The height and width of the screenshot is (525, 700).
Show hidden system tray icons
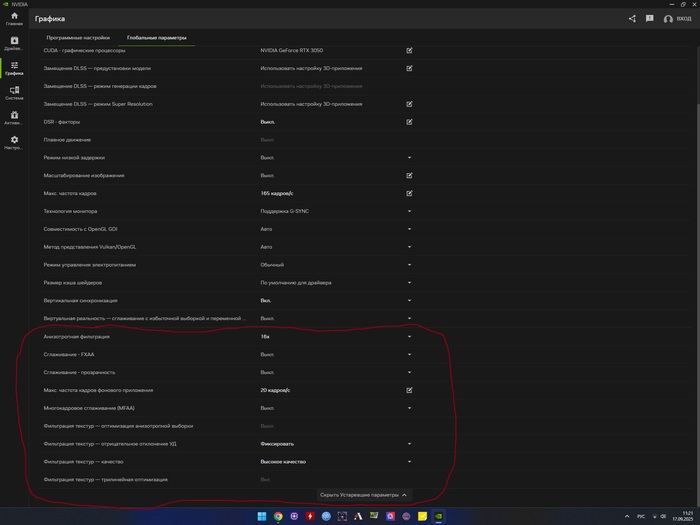tap(627, 517)
